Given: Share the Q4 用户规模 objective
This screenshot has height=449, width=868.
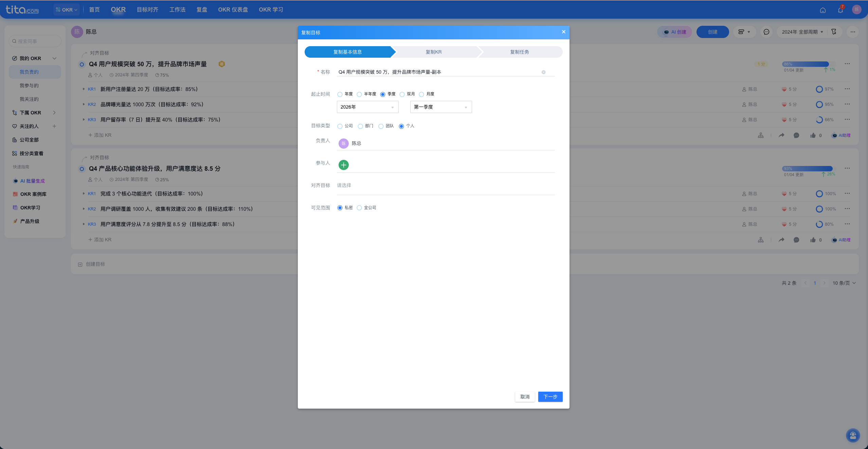Looking at the screenshot, I should [x=781, y=135].
